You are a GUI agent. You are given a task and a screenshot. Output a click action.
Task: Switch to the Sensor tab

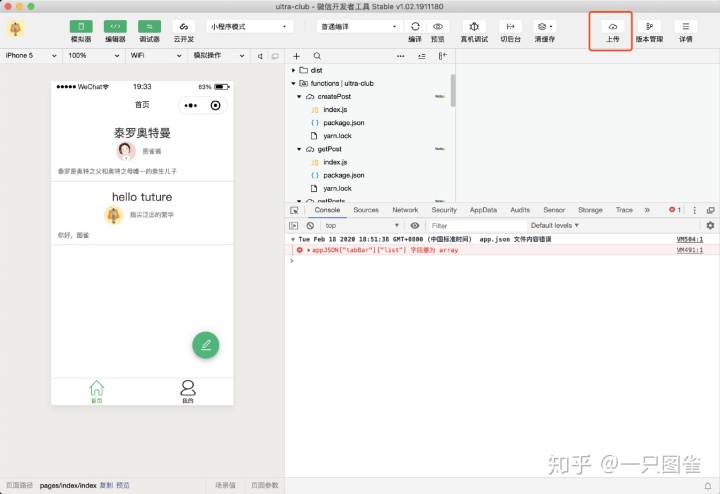554,210
